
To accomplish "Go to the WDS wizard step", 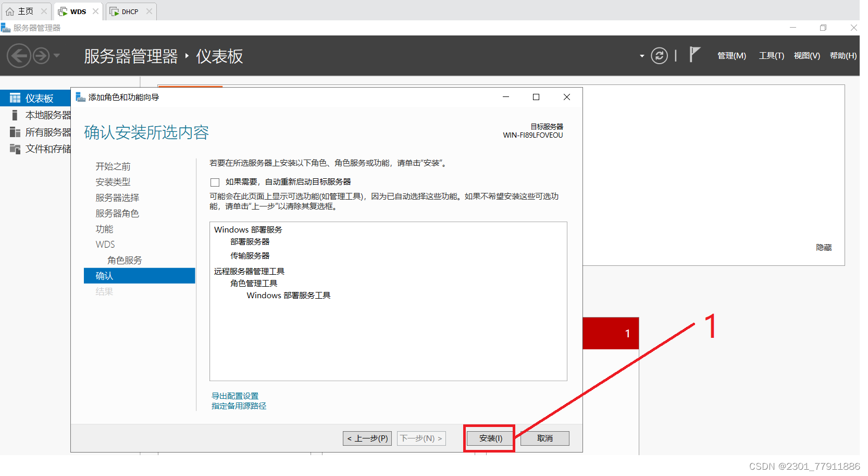I will (105, 245).
